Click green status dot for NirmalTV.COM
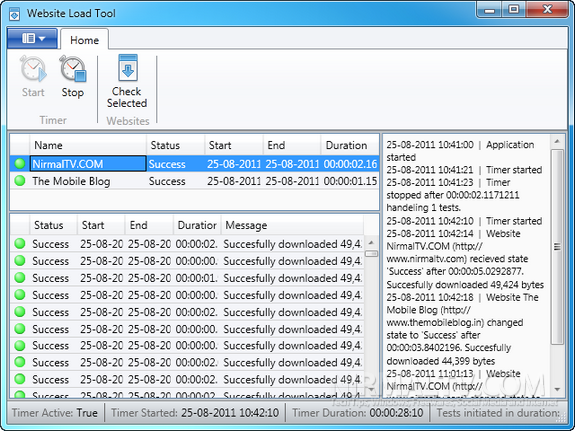Image resolution: width=575 pixels, height=431 pixels. tap(20, 164)
